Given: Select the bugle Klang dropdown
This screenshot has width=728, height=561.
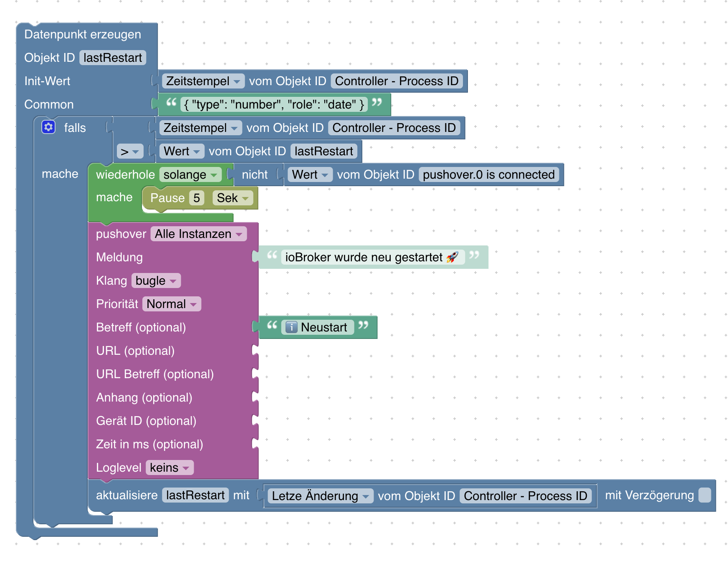Looking at the screenshot, I should pyautogui.click(x=156, y=280).
